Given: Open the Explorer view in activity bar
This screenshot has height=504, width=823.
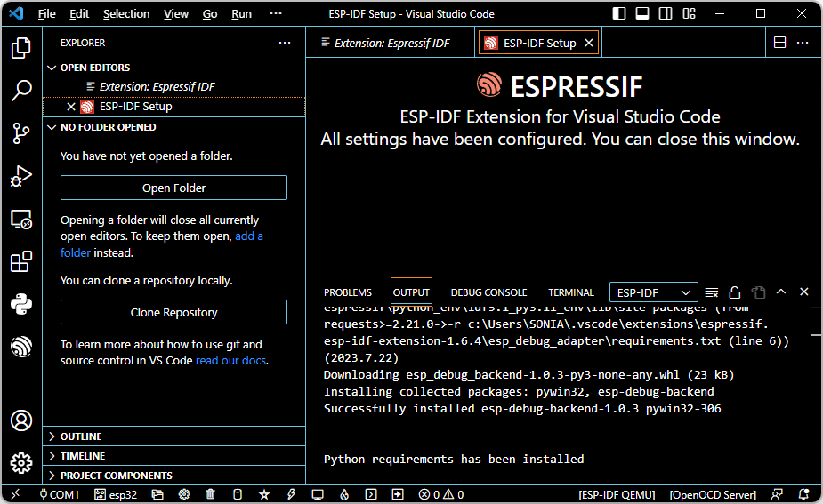Looking at the screenshot, I should (x=21, y=48).
